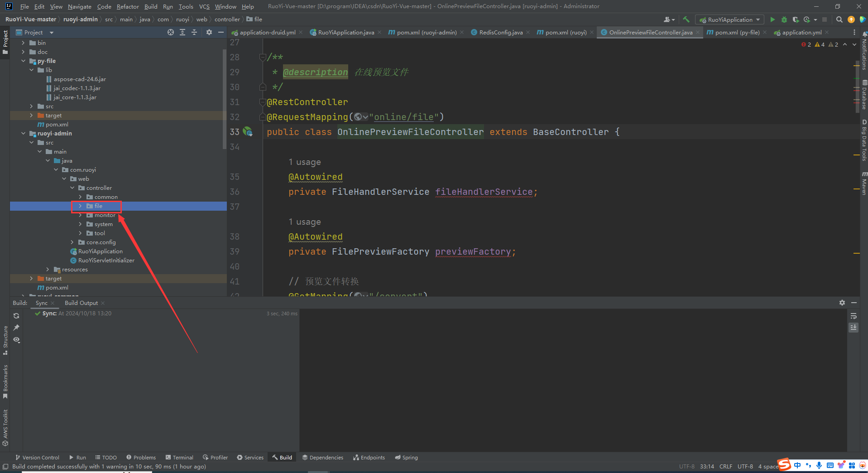Click the Restart sync icon in Build panel

tap(16, 316)
